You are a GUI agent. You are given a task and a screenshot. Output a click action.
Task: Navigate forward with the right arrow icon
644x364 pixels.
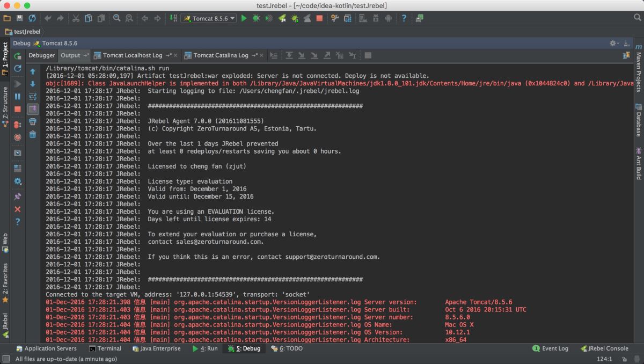(157, 18)
